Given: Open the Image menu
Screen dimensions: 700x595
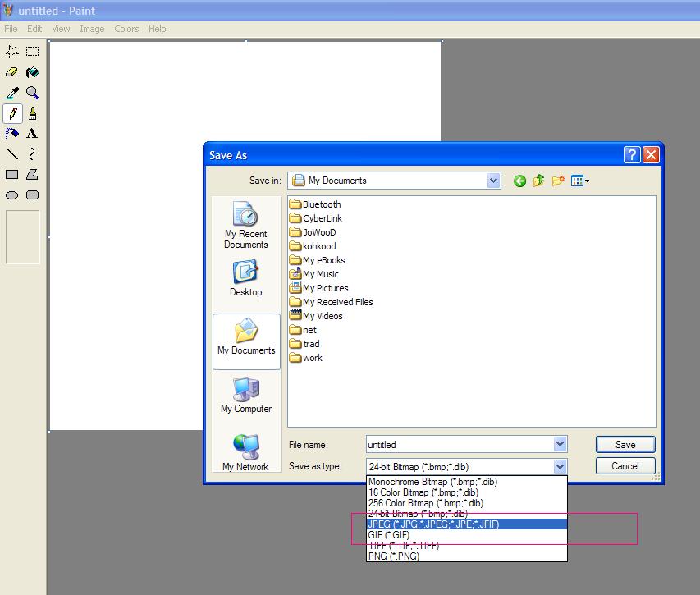Looking at the screenshot, I should (x=92, y=29).
